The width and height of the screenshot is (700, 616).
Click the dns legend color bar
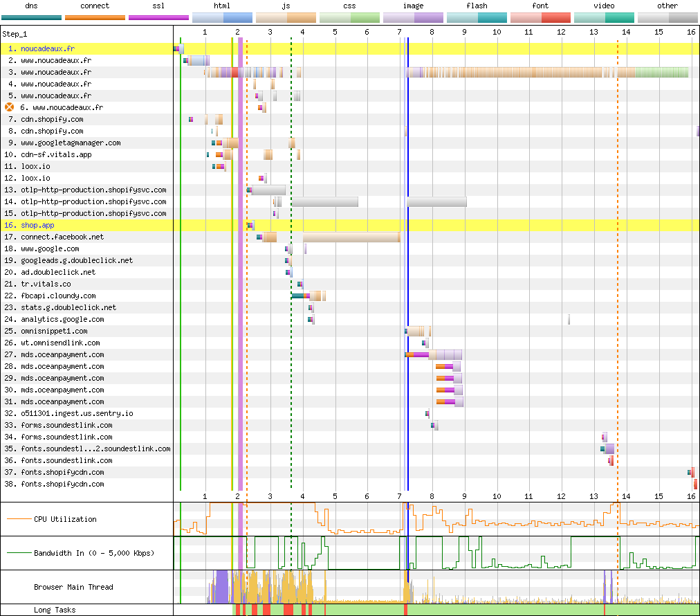[x=31, y=18]
